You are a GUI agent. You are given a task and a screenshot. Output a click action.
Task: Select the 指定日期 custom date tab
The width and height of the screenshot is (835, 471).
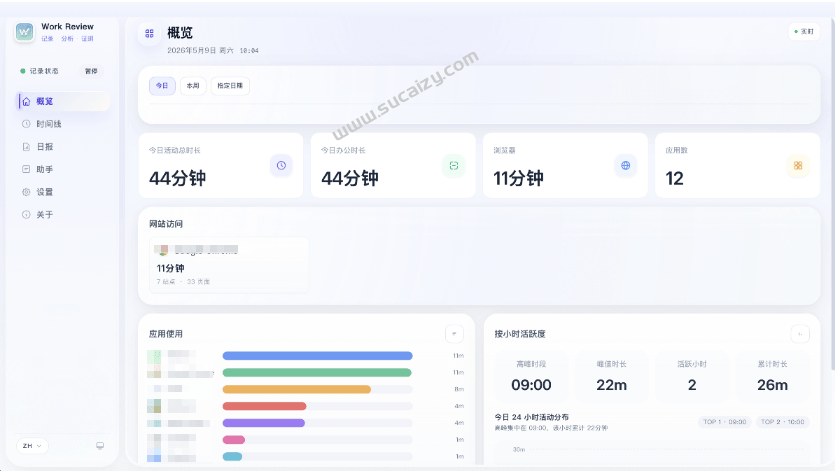pos(230,85)
